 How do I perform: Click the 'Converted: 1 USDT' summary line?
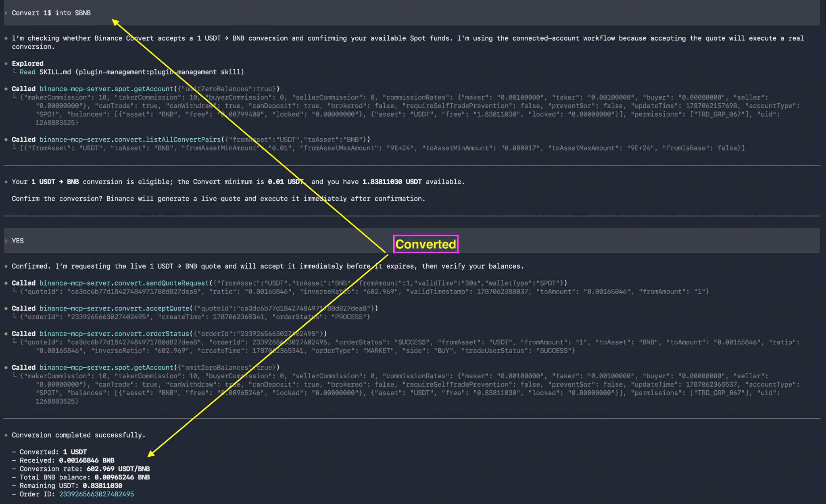[49, 452]
